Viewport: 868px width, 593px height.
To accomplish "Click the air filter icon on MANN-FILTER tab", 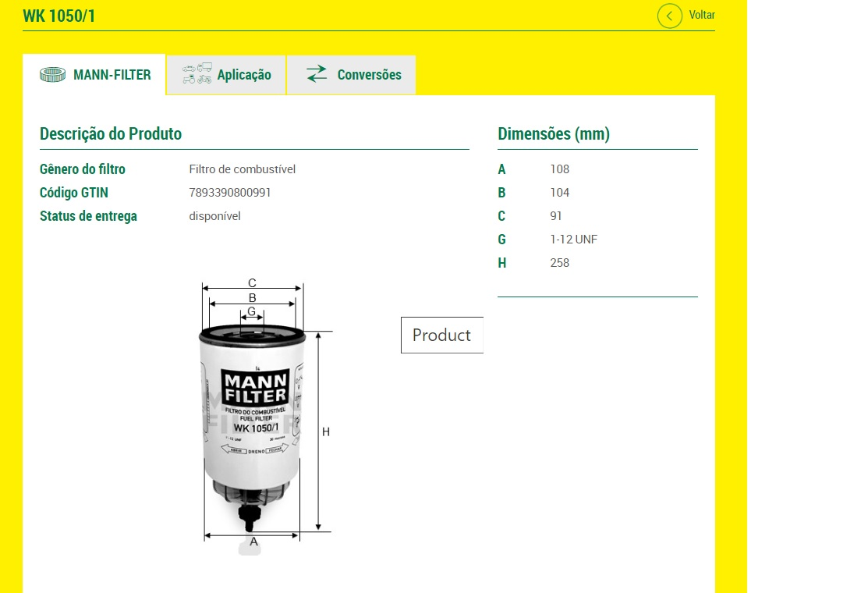I will (53, 75).
